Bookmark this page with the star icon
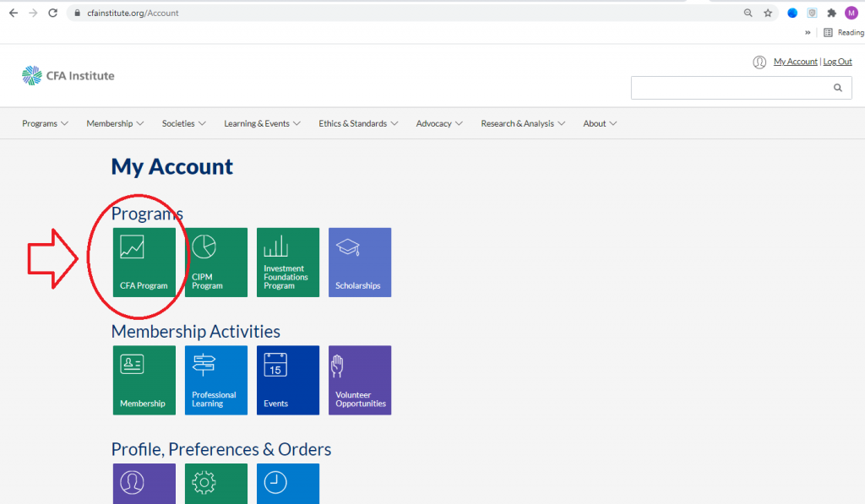This screenshot has height=504, width=865. tap(768, 13)
